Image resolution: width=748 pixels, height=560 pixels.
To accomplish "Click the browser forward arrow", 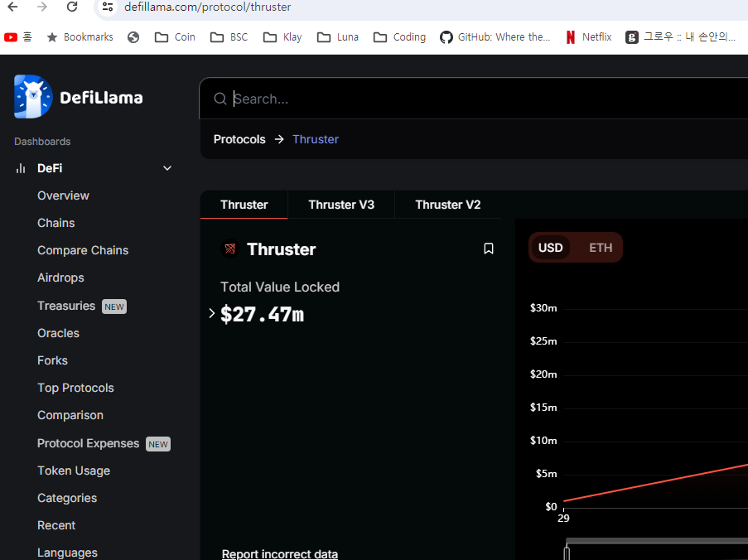I will click(x=42, y=7).
